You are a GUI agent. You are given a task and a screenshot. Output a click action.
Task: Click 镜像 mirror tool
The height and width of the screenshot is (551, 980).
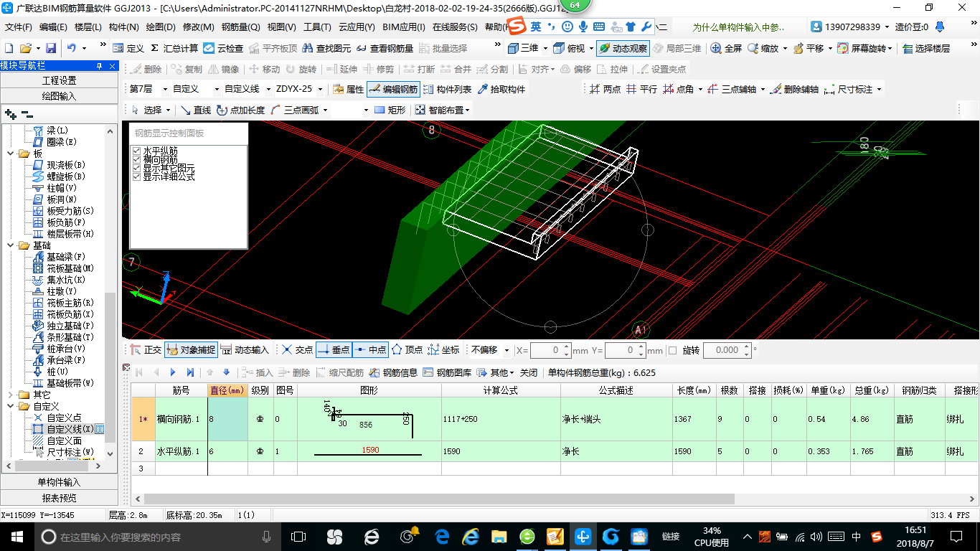point(223,69)
